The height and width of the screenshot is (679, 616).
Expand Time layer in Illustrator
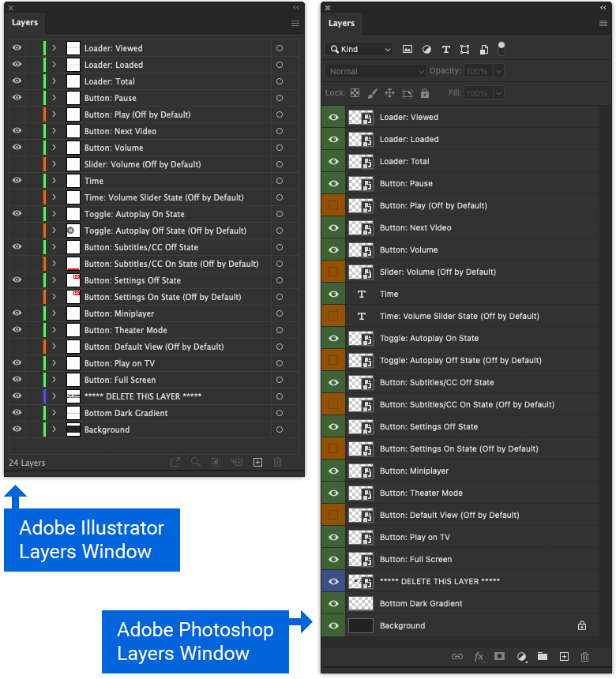pyautogui.click(x=54, y=181)
